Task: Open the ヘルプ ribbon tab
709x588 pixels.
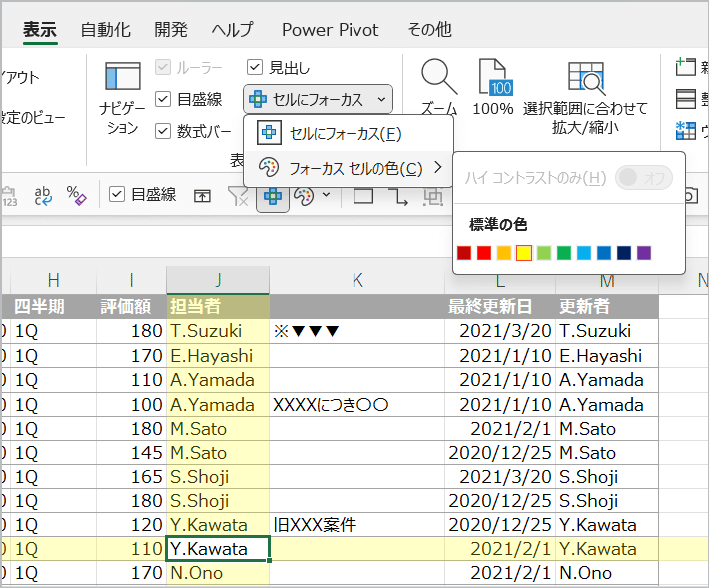Action: coord(232,30)
